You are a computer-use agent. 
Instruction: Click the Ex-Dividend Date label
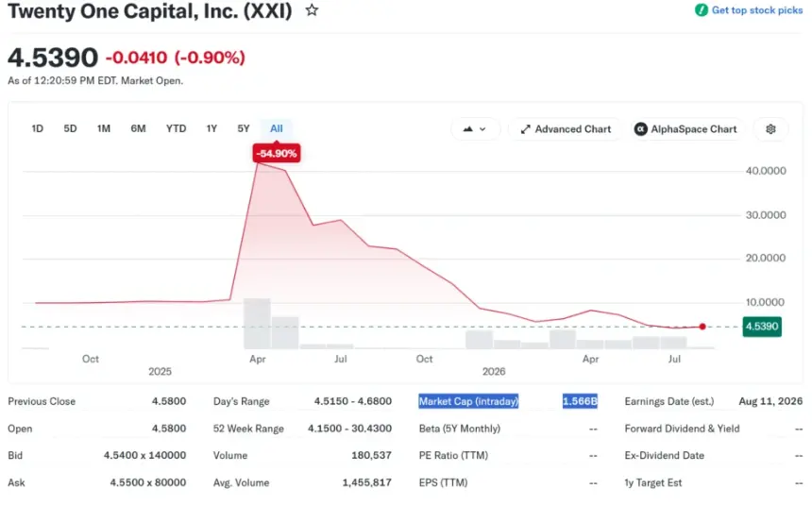[x=665, y=455]
